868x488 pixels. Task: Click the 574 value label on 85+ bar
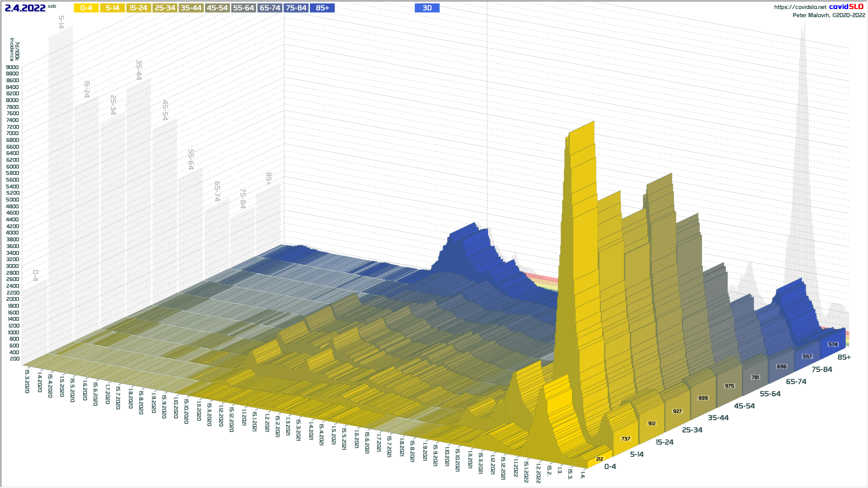pos(833,344)
